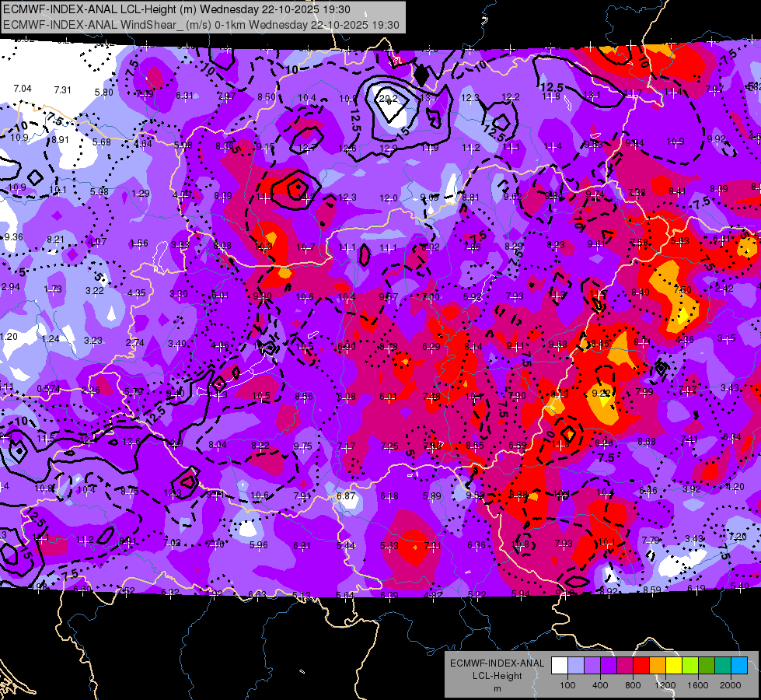
Task: Click the wind shear value 20.2
Action: click(x=388, y=99)
